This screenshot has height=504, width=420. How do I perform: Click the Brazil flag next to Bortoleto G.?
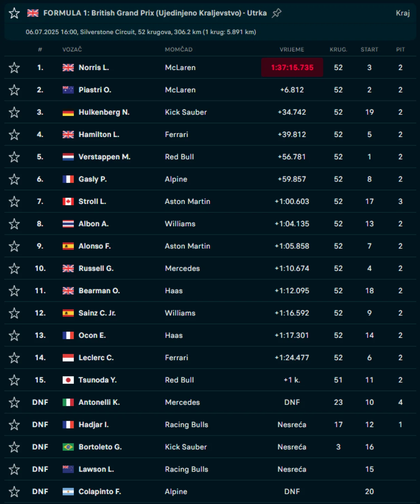coord(68,447)
